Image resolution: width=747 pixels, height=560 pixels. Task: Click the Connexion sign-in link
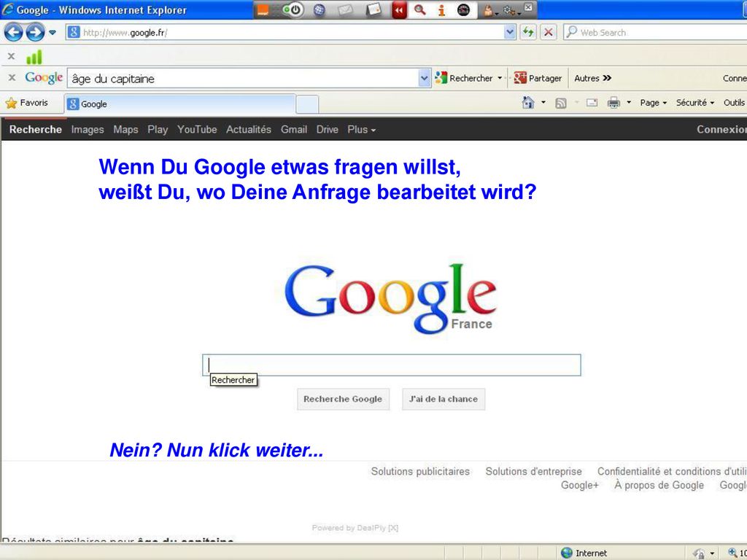721,130
